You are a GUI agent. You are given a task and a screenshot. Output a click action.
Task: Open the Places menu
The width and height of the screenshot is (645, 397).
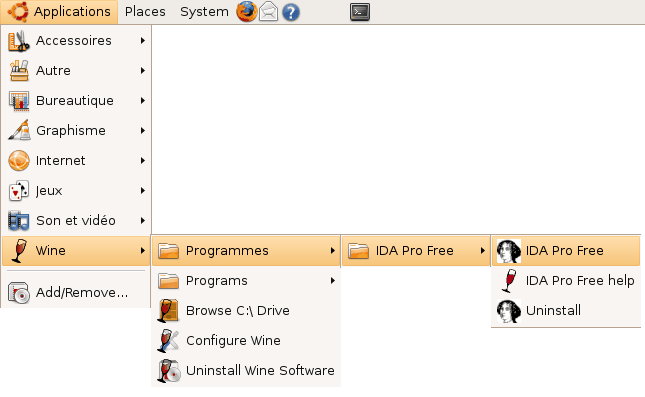[x=145, y=12]
